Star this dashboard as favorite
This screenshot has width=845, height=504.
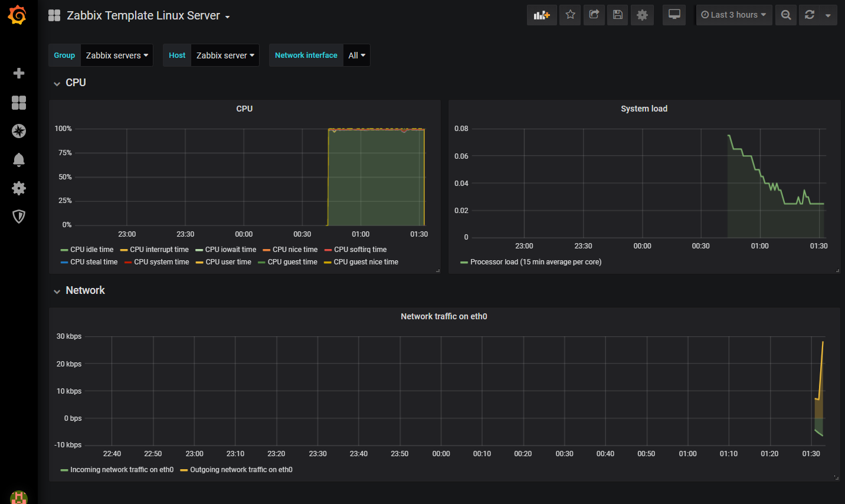click(x=570, y=15)
